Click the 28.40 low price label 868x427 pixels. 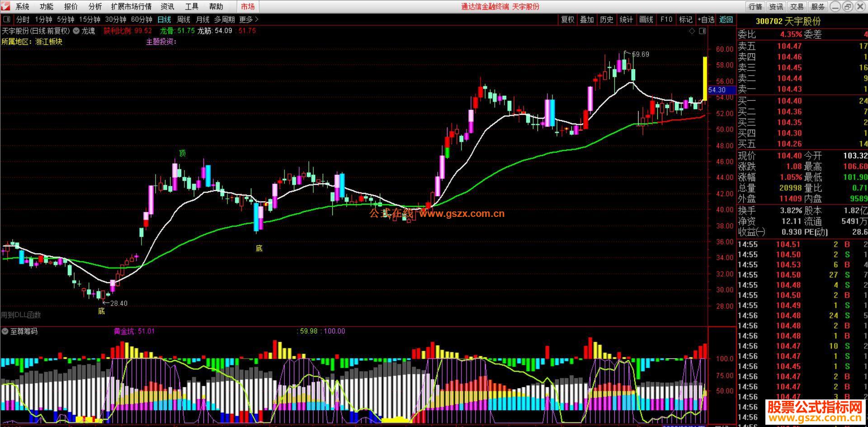coord(118,303)
